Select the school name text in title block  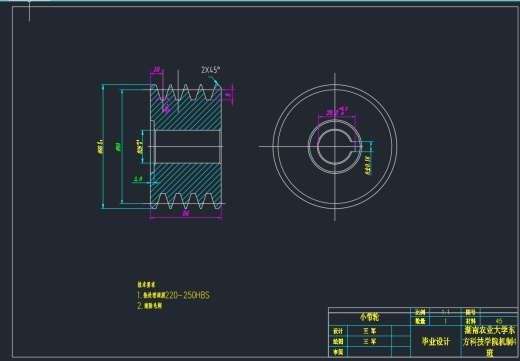point(489,341)
